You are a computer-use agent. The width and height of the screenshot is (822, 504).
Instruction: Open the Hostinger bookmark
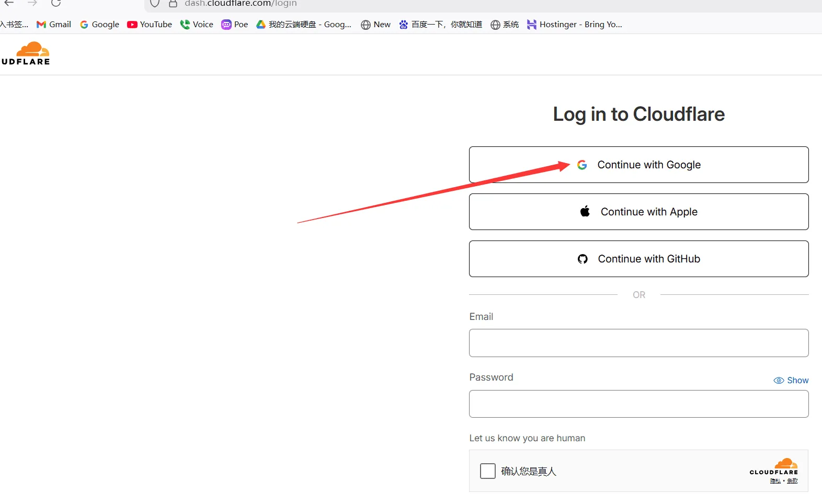coord(575,25)
